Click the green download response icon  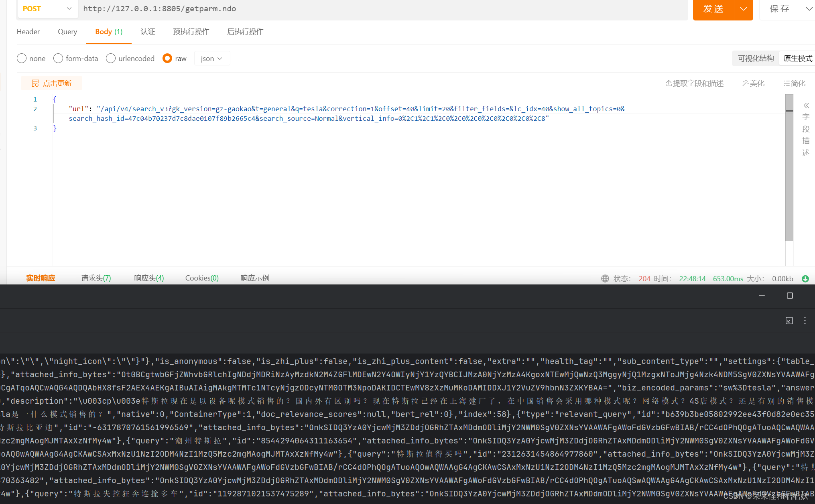point(805,278)
